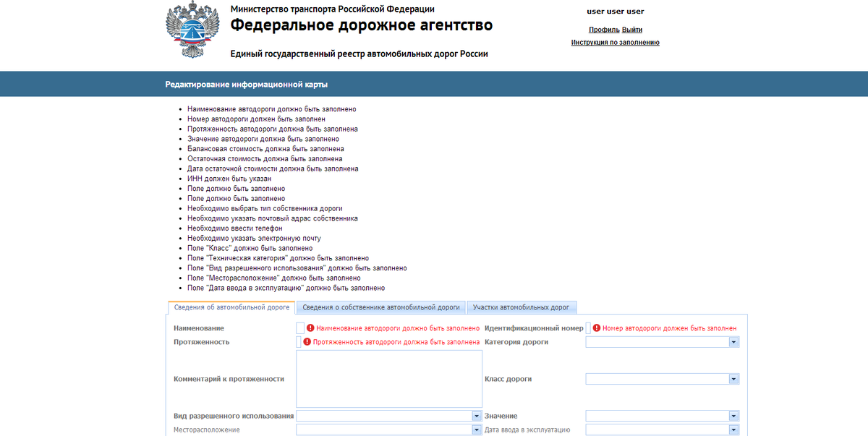Click the dropdown arrow beside Месторасположение
The image size is (868, 436).
pos(476,429)
